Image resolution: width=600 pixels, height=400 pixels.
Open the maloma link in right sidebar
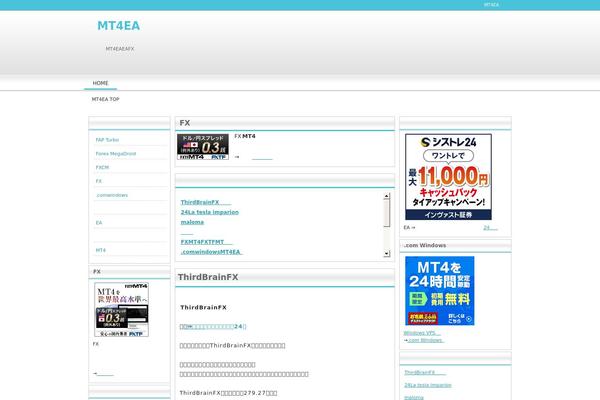(x=414, y=398)
